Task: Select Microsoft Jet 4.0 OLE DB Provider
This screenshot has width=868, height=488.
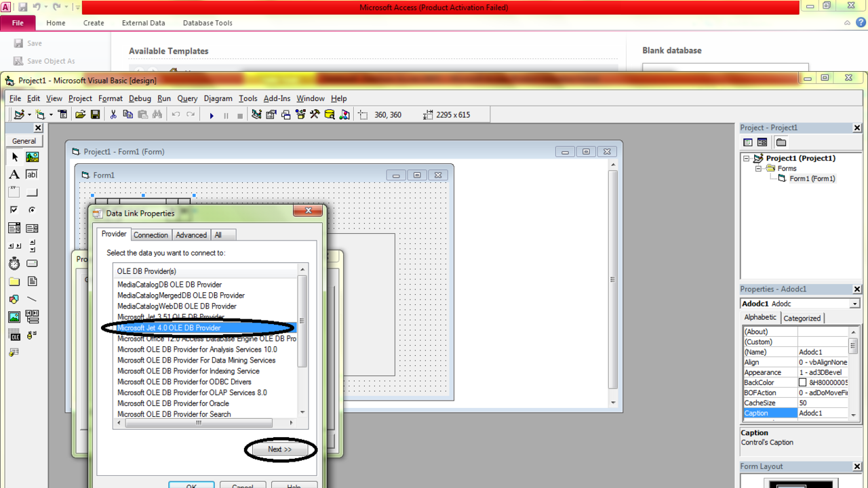Action: [205, 327]
